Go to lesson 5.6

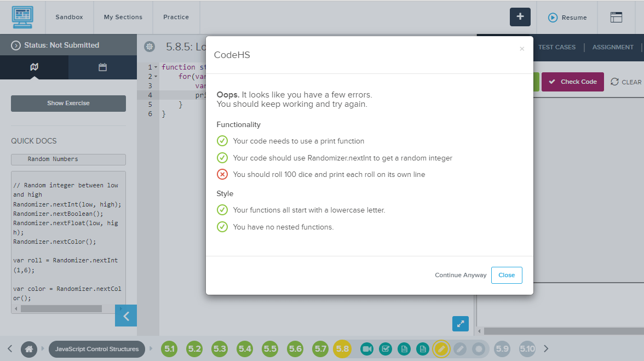click(295, 349)
